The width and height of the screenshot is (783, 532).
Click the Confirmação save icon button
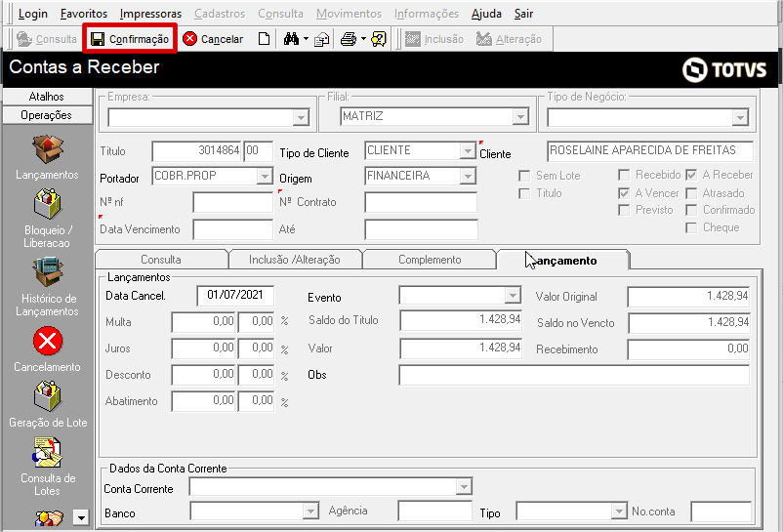tap(130, 39)
